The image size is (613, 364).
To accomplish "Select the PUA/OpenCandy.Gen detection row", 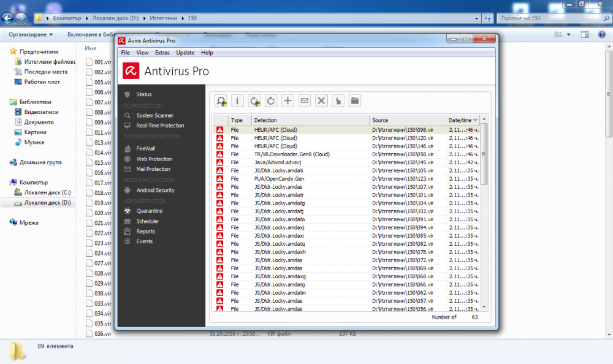I will coord(346,179).
